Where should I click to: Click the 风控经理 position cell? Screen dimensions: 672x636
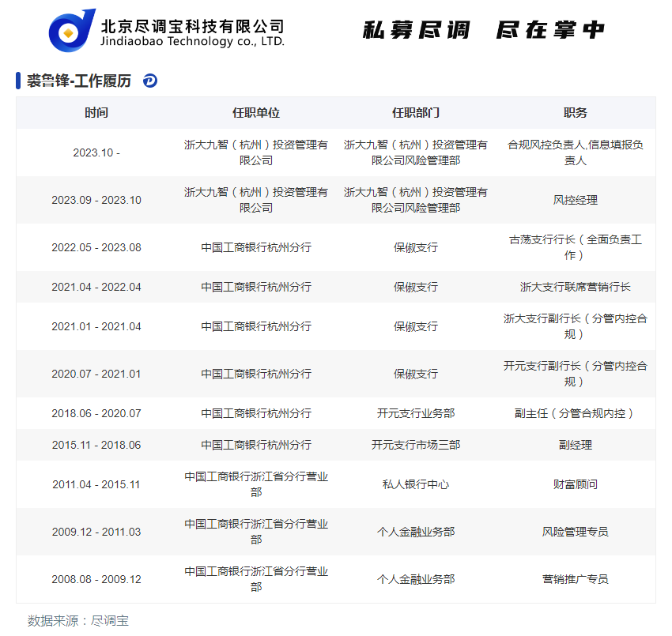575,200
